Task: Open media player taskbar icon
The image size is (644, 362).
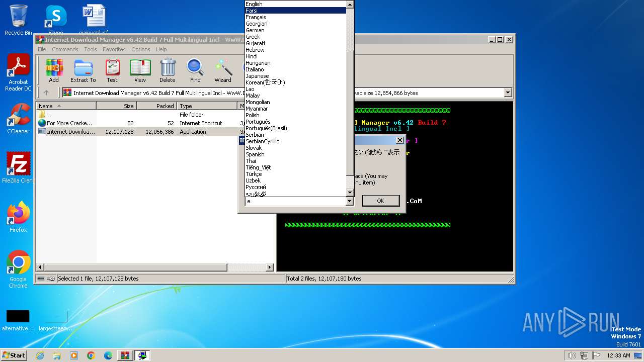Action: (74, 355)
